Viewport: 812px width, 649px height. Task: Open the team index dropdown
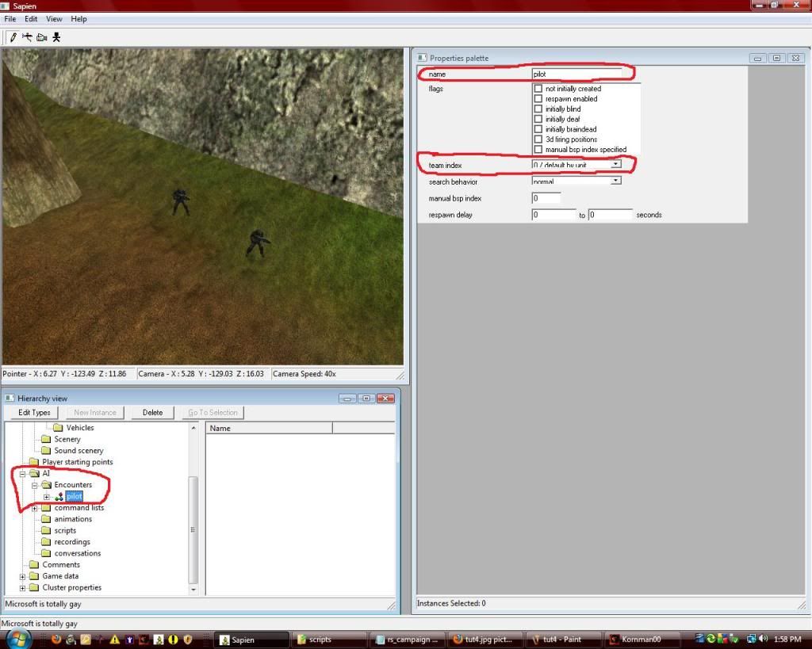(x=615, y=164)
